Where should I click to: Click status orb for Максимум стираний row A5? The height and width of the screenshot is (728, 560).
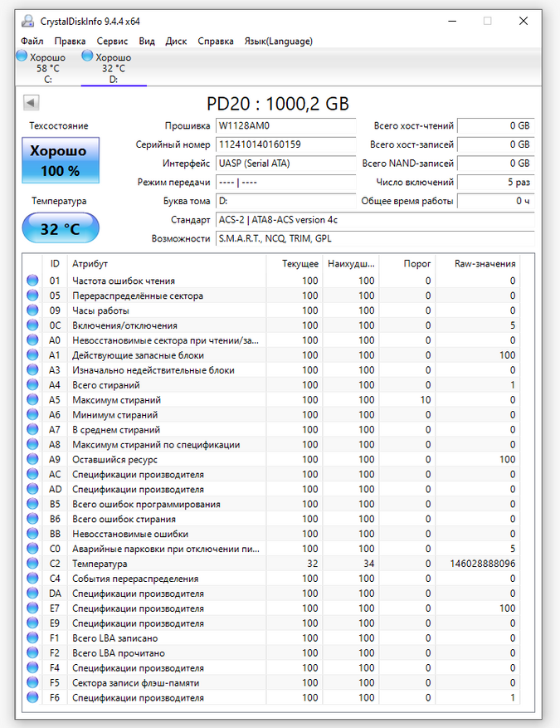click(32, 399)
